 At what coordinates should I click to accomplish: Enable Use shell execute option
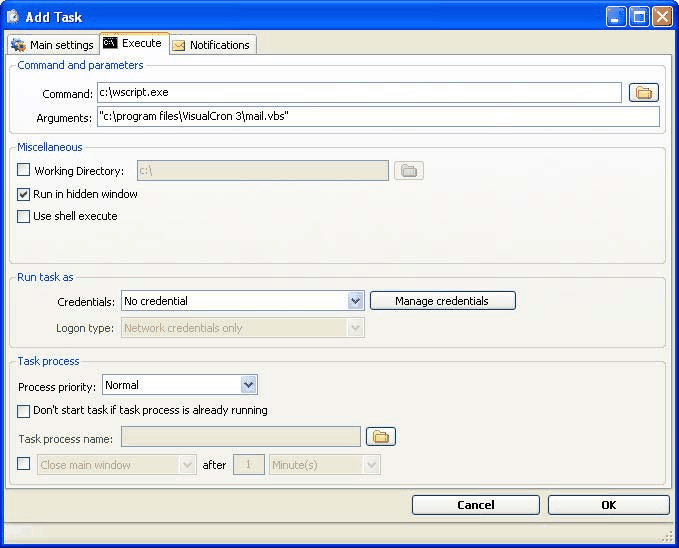(x=24, y=216)
